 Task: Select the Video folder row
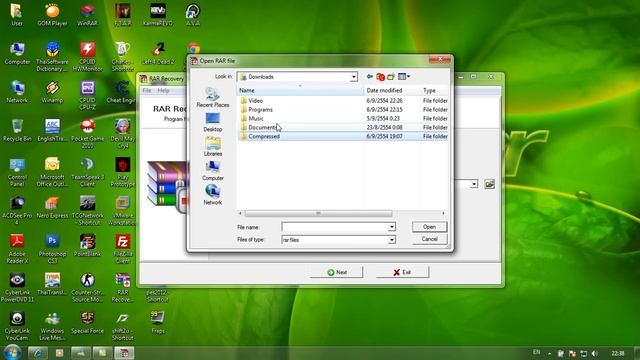pyautogui.click(x=343, y=100)
